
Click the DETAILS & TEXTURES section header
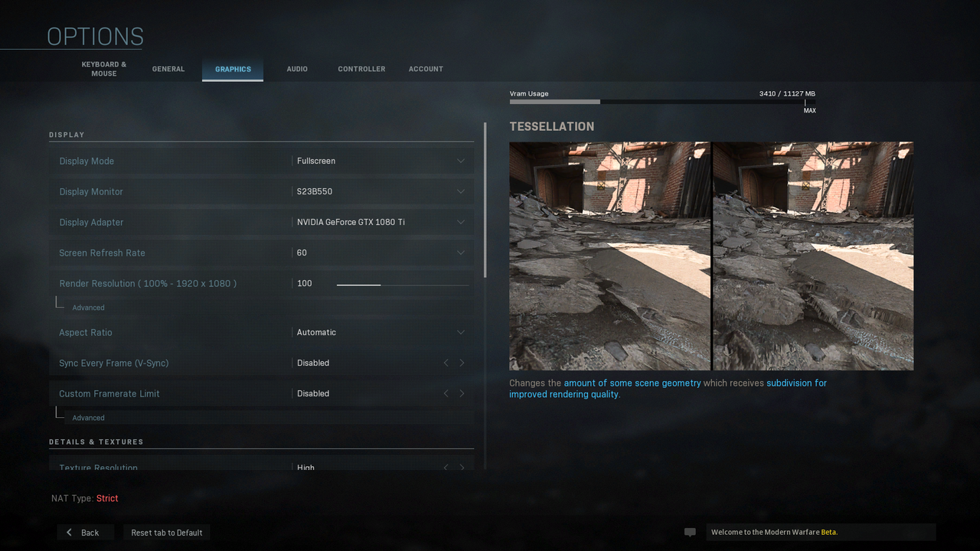(x=96, y=442)
